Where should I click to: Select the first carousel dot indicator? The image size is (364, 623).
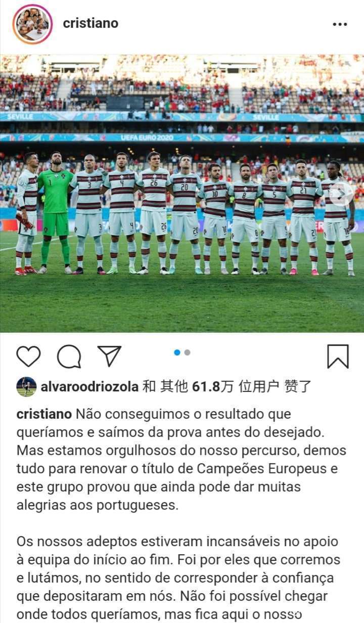[x=177, y=352]
